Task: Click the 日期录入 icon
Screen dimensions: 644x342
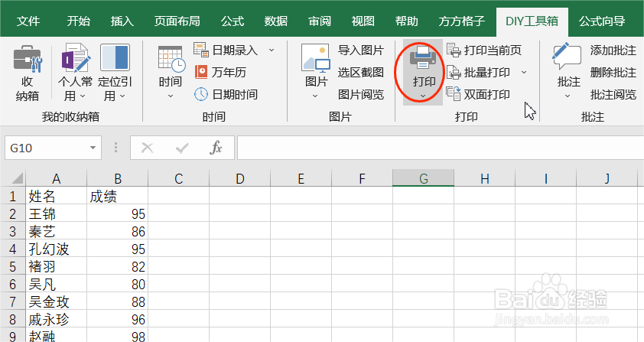Action: (201, 50)
